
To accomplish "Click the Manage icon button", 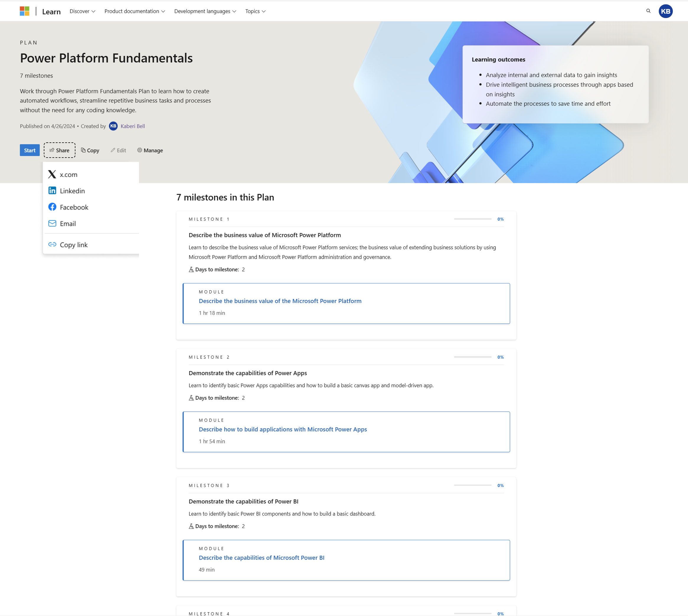I will (150, 150).
